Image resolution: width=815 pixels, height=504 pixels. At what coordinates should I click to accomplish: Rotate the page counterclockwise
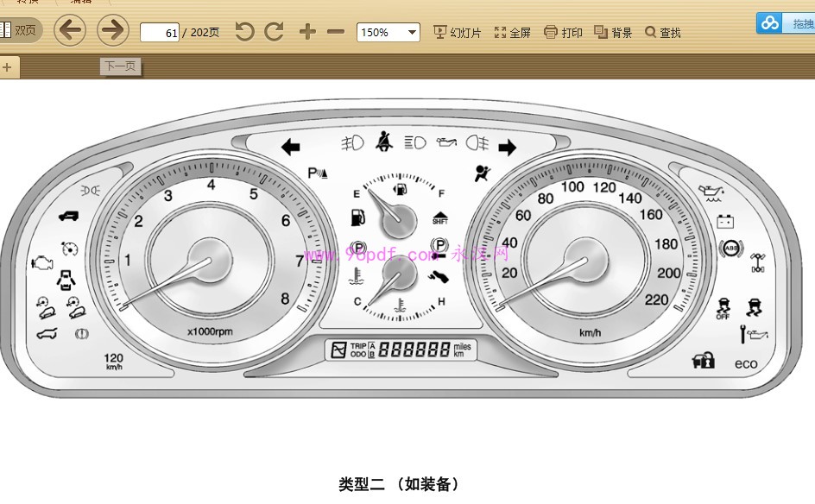coord(244,32)
